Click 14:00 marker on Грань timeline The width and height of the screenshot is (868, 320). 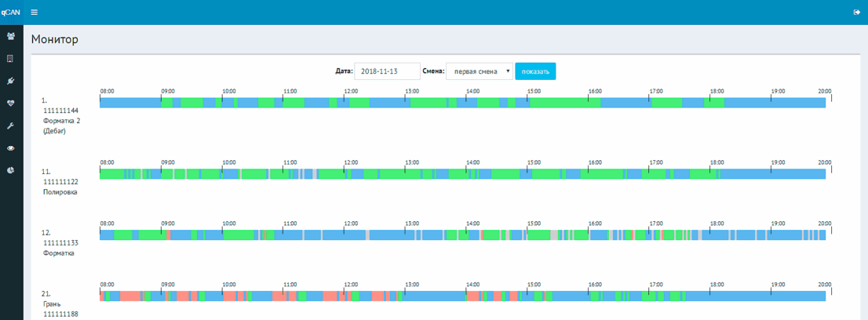tap(472, 285)
